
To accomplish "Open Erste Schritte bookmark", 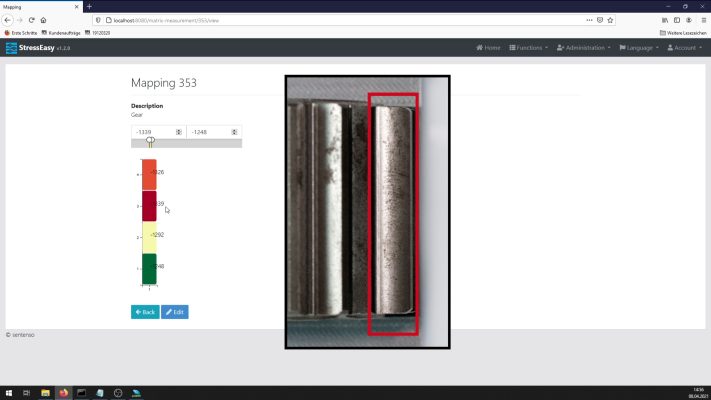I will pyautogui.click(x=21, y=33).
